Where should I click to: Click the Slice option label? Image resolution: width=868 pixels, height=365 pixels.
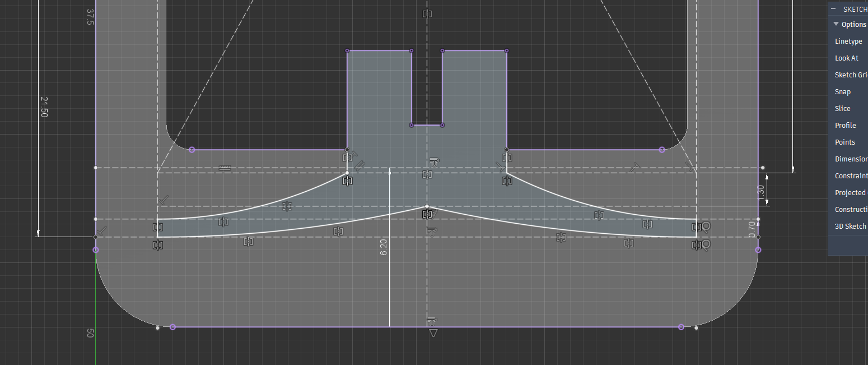(842, 109)
